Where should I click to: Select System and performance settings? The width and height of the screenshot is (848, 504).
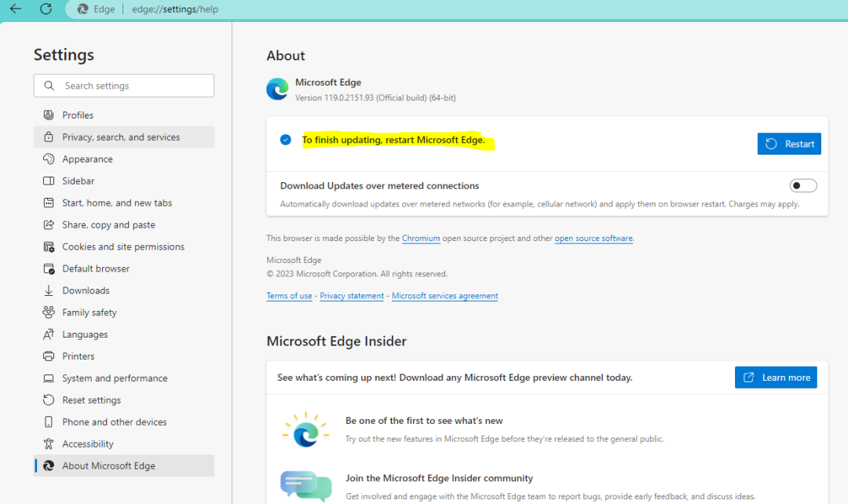click(x=115, y=378)
